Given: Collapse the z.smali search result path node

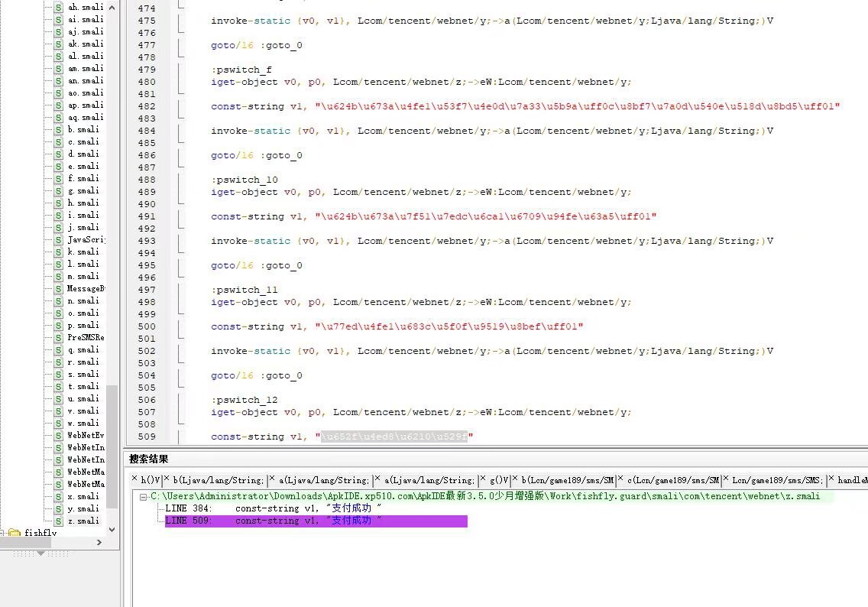Looking at the screenshot, I should point(143,496).
